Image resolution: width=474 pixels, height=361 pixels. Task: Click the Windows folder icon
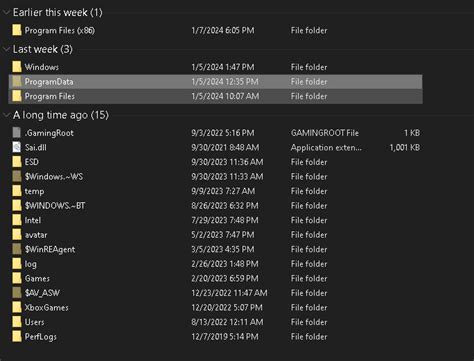(17, 67)
